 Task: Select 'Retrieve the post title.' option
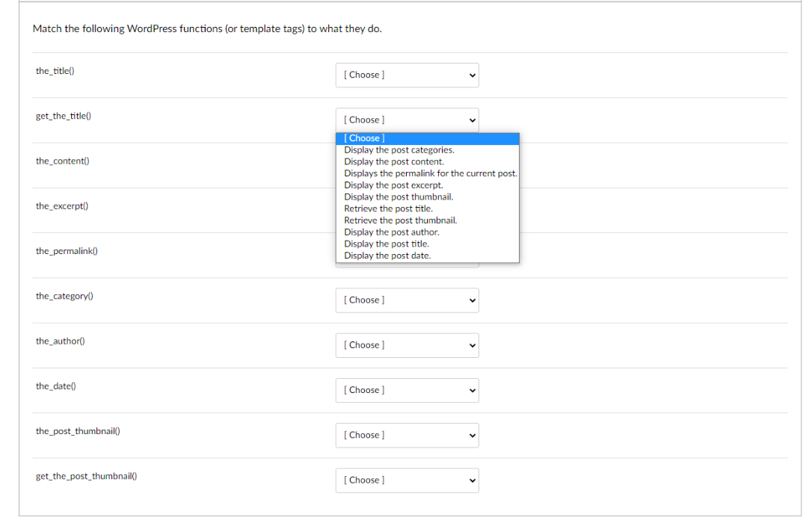tap(427, 209)
